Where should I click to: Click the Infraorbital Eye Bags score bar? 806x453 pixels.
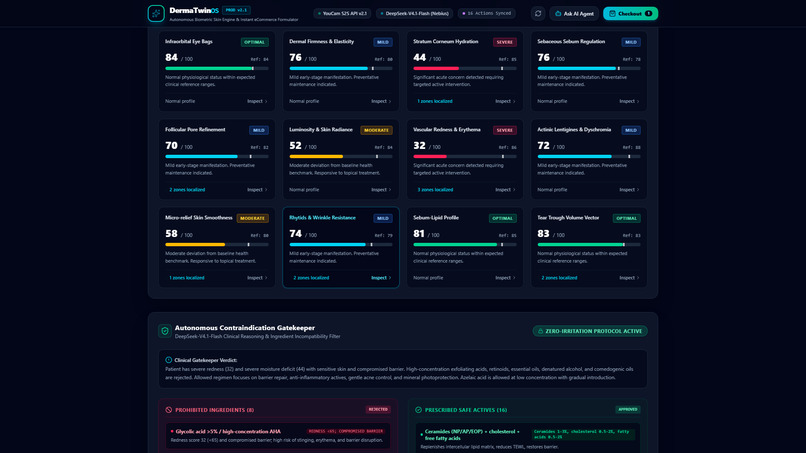tap(216, 68)
